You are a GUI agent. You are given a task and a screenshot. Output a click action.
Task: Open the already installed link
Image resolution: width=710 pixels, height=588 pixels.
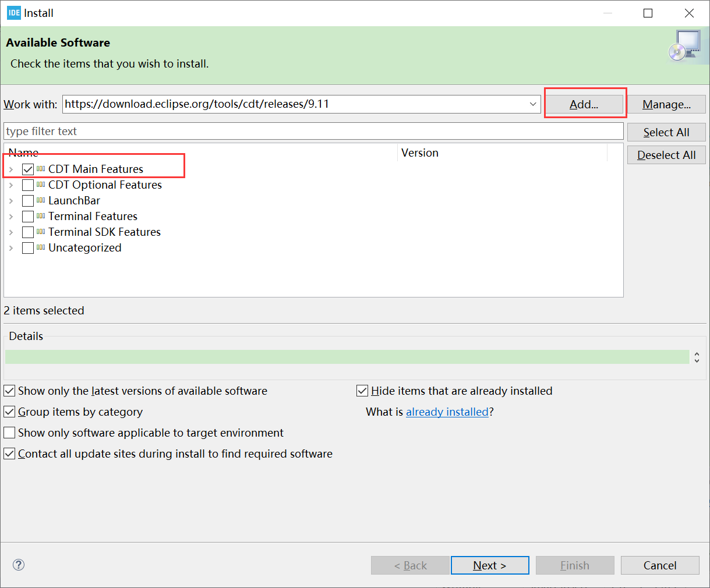click(447, 412)
